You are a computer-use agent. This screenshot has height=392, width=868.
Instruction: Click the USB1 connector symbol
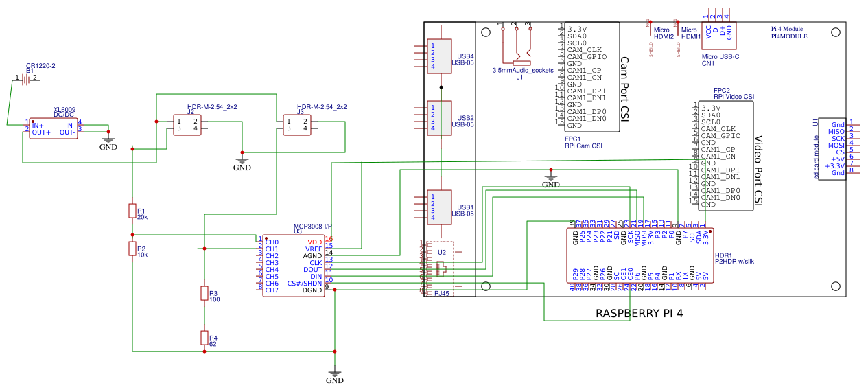point(438,207)
